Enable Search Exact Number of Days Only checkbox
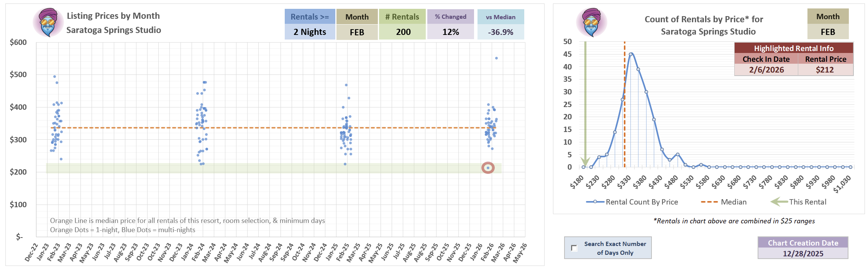This screenshot has width=868, height=269. point(574,248)
